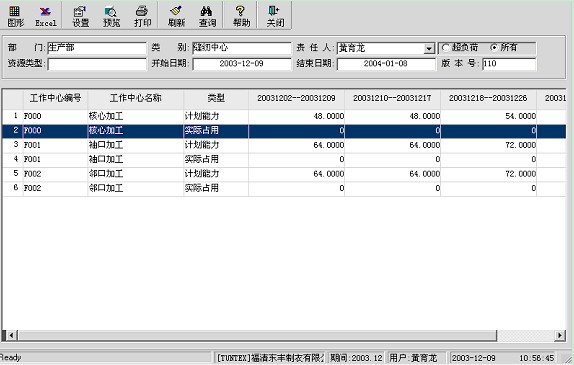The height and width of the screenshot is (365, 574).
Task: Select the 超负荷 radio button
Action: (445, 48)
